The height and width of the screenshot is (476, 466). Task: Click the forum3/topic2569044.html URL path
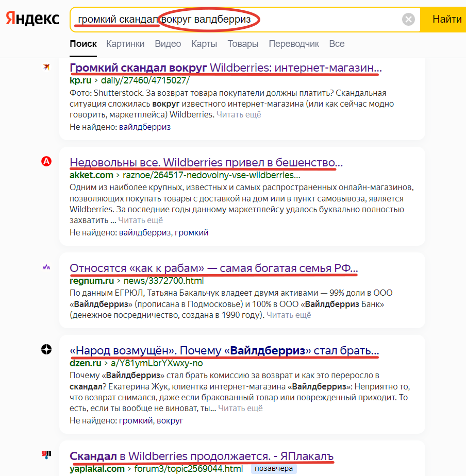(x=189, y=469)
